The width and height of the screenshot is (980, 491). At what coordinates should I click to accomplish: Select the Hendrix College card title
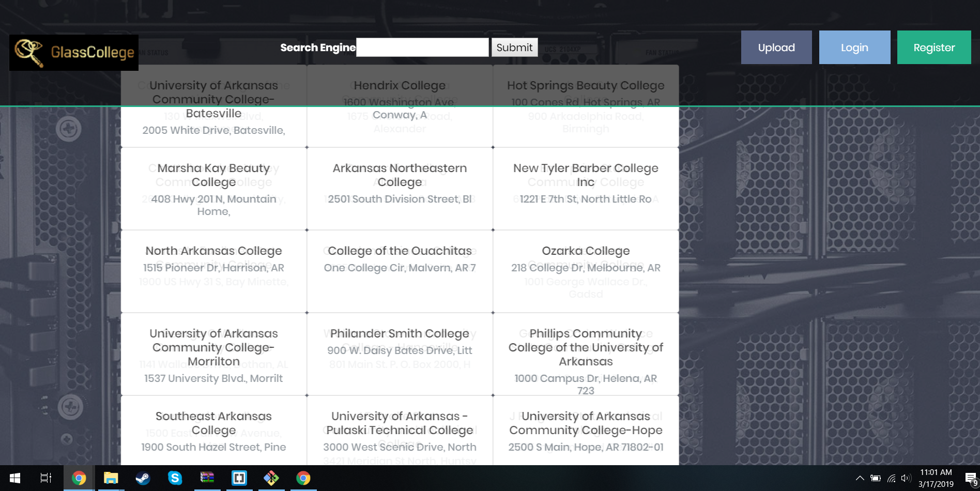[x=400, y=85]
